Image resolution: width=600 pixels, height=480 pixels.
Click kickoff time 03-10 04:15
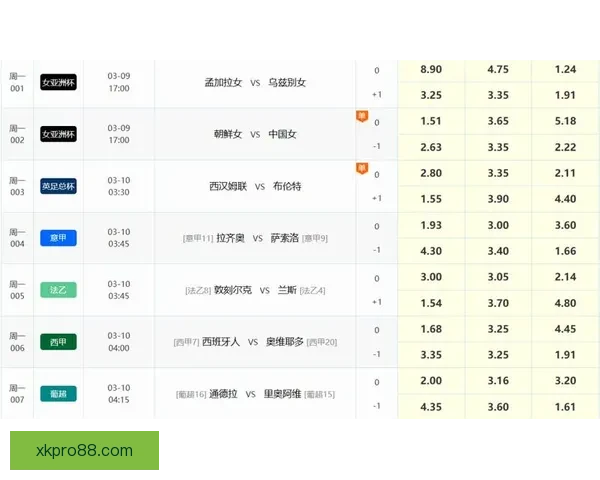[119, 394]
